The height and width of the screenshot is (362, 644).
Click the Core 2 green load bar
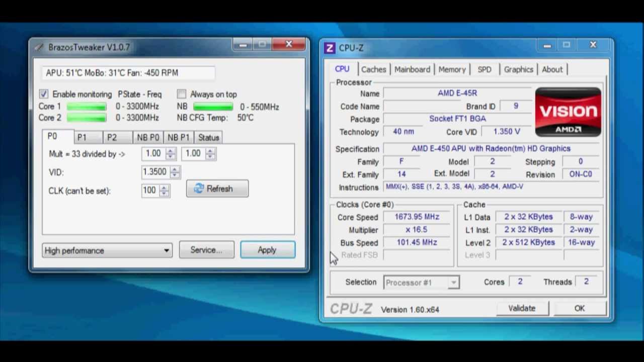[x=87, y=118]
